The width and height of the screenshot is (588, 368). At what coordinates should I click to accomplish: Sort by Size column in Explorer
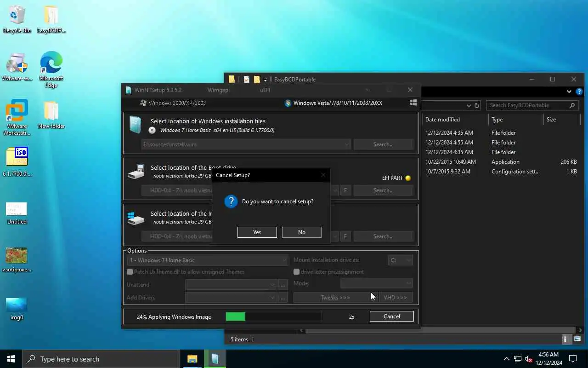click(x=551, y=120)
